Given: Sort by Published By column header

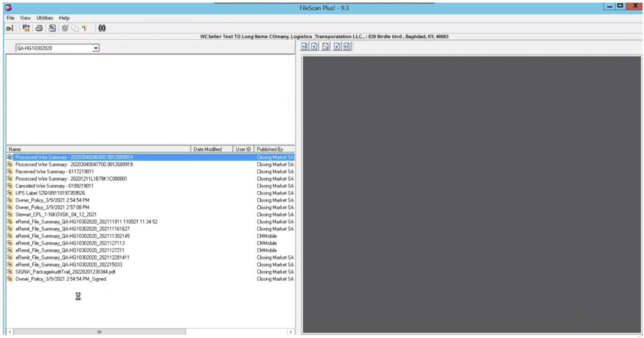Looking at the screenshot, I should tap(275, 149).
